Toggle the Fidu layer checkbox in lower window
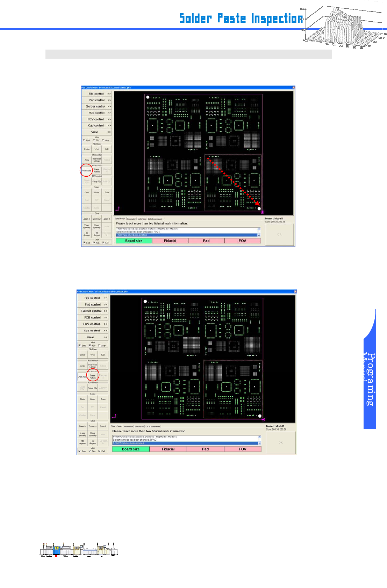 tap(89, 451)
